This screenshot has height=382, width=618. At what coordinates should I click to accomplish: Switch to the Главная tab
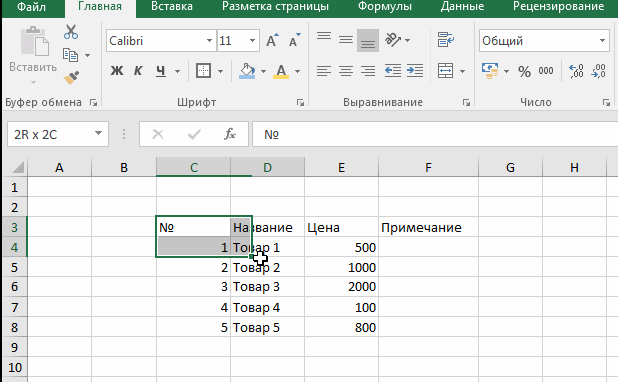[100, 7]
